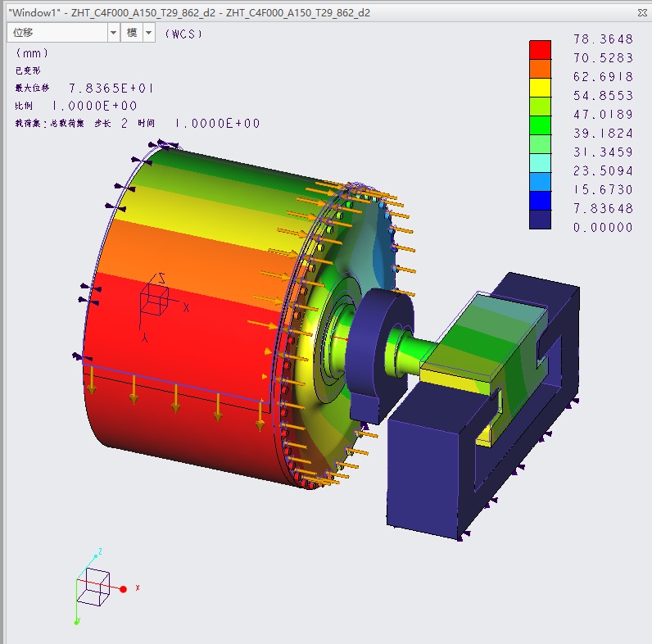Click legend value 70.5283
This screenshot has width=652, height=644.
603,58
